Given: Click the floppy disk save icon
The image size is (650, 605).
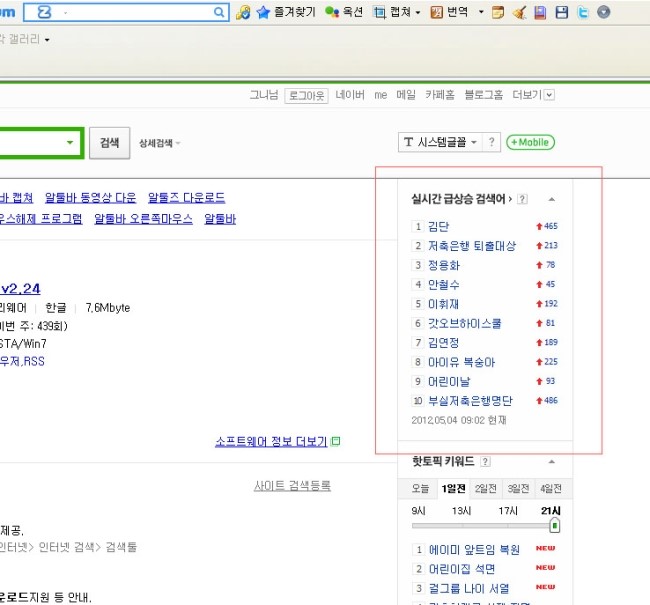Looking at the screenshot, I should pos(561,13).
